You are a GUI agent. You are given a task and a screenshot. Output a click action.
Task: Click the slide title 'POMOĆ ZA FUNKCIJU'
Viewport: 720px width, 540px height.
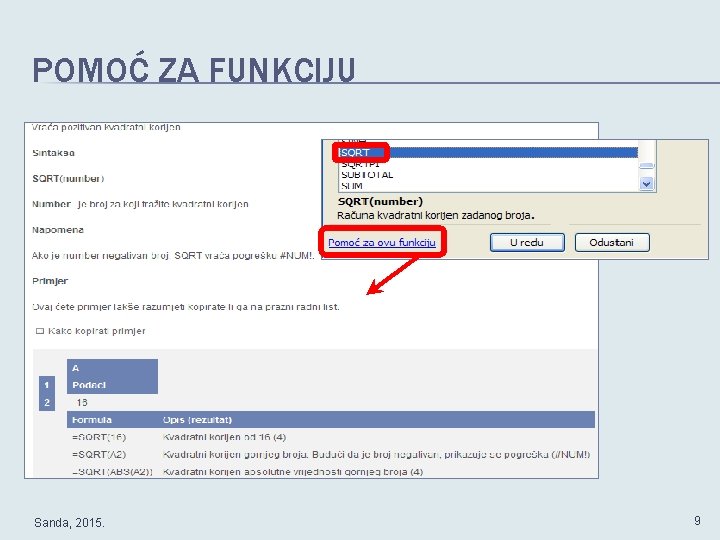[x=194, y=70]
